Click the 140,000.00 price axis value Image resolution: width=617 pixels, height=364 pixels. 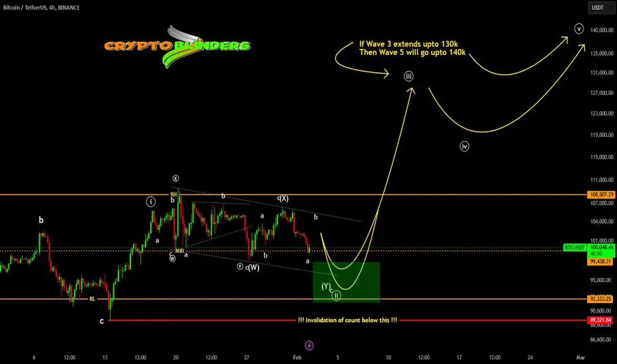602,30
